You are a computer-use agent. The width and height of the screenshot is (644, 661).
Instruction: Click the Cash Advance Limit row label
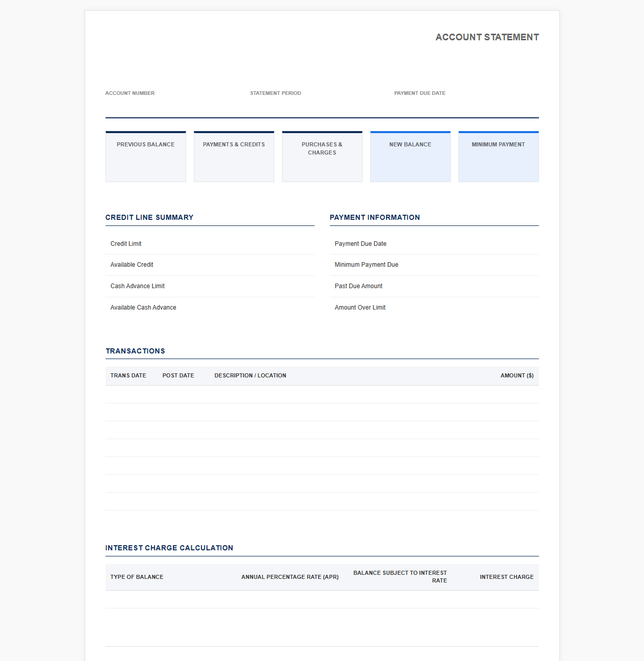(x=138, y=286)
